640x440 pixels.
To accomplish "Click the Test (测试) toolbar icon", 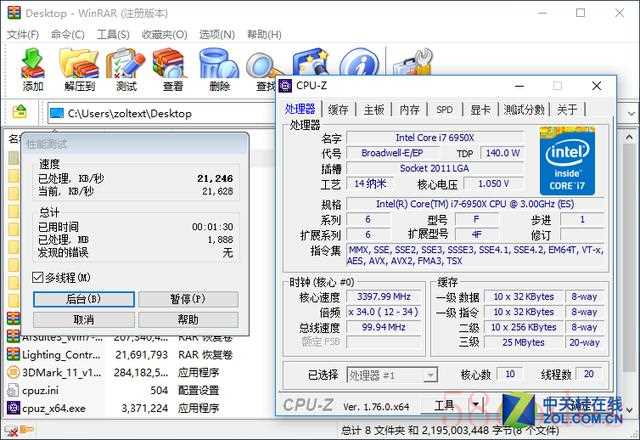I will [x=126, y=63].
